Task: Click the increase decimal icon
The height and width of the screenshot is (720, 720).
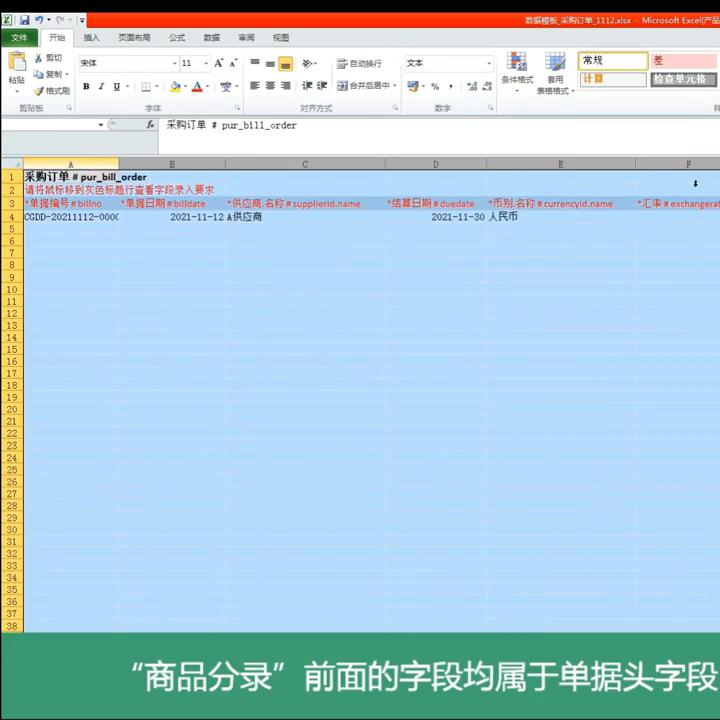Action: [x=472, y=86]
